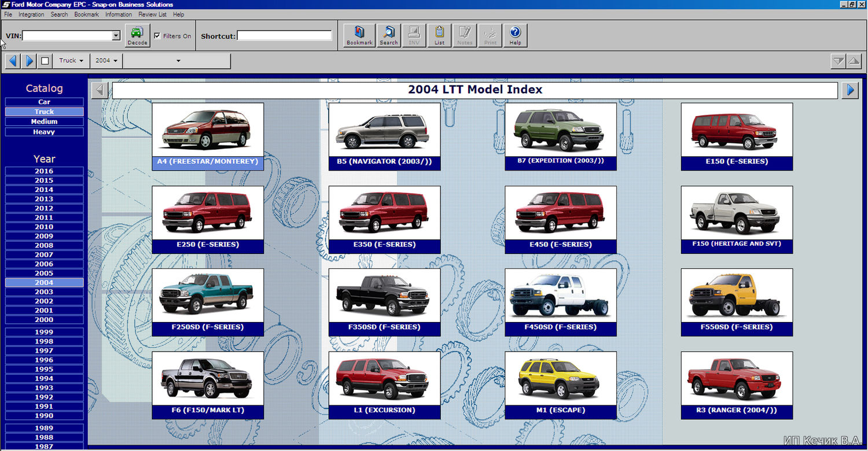The image size is (868, 451).
Task: Open the Help toolbar icon
Action: point(515,35)
